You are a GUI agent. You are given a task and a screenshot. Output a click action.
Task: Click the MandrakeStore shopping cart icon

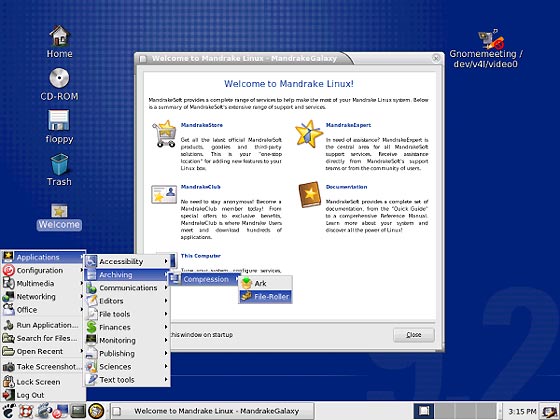coord(165,134)
